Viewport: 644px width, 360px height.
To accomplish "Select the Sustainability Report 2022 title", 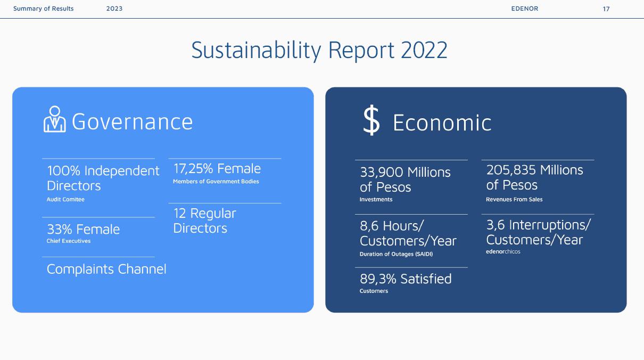I will point(319,51).
